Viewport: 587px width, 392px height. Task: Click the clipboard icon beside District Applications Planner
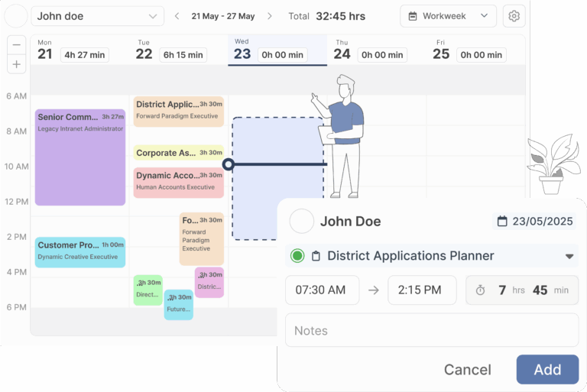(x=316, y=256)
